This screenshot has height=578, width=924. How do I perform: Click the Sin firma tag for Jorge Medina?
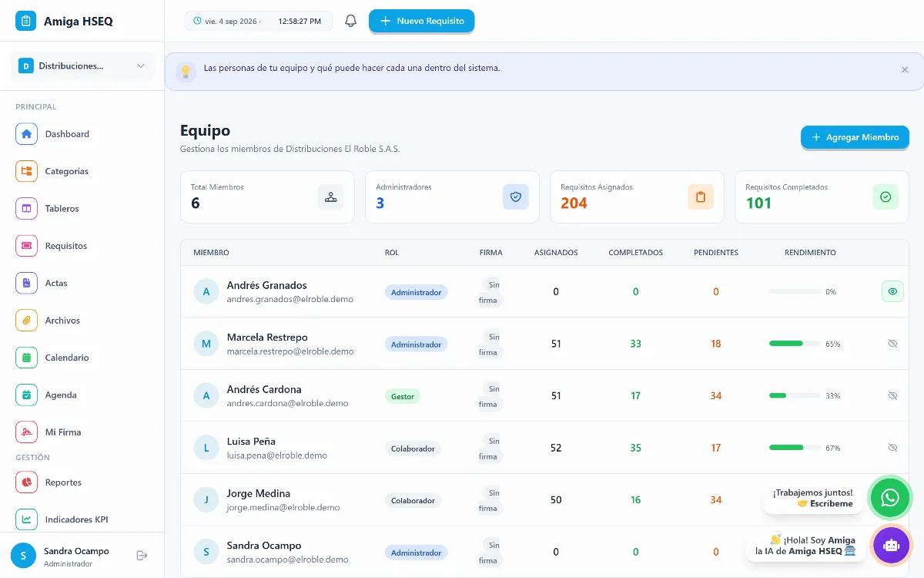(490, 500)
